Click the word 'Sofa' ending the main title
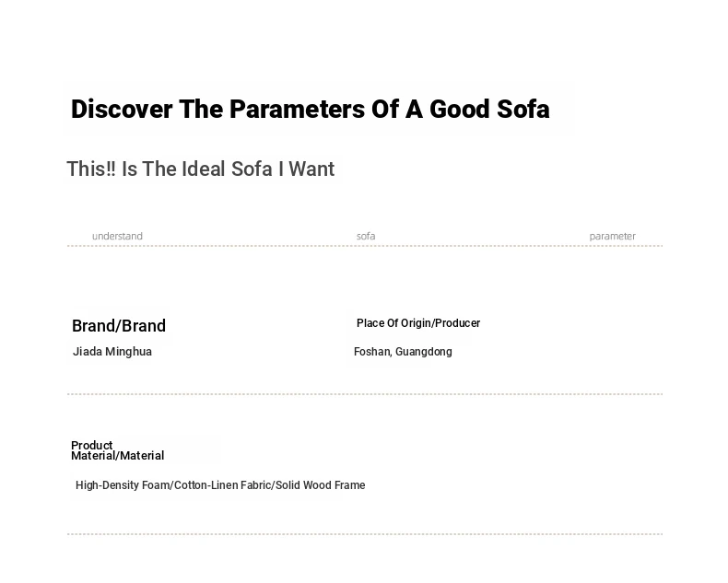The image size is (728, 583). [x=523, y=110]
